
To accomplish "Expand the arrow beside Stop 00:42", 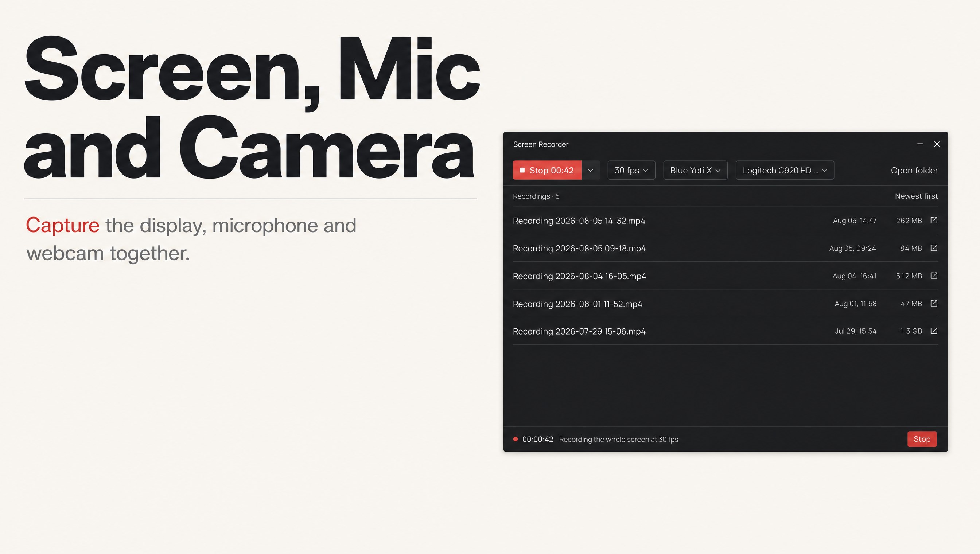I will coord(591,170).
